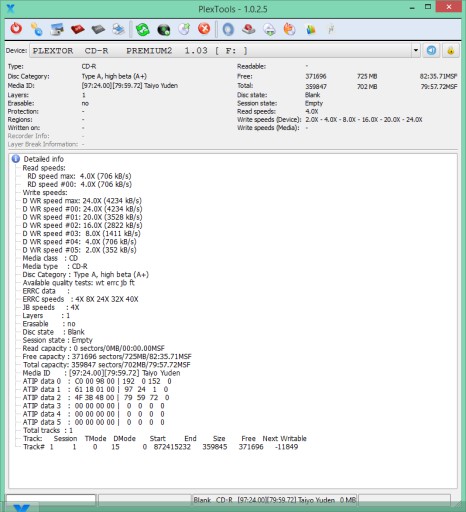Select the 'Track# 1' table row
The height and width of the screenshot is (512, 466).
[160, 447]
